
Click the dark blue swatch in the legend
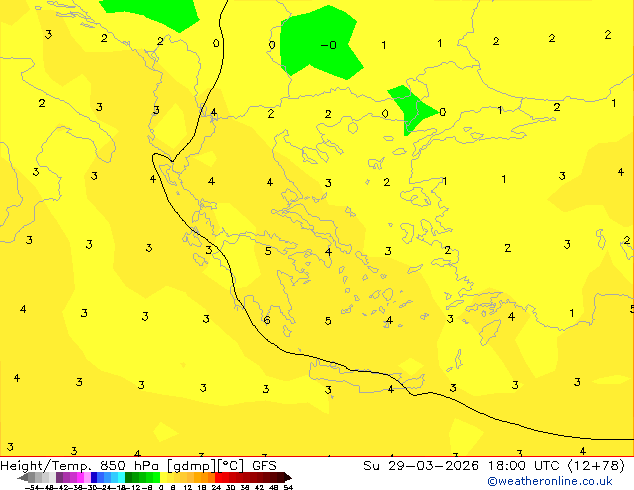click(94, 477)
